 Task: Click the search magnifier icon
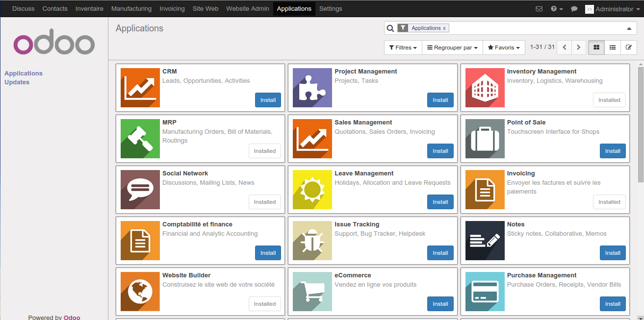tap(390, 28)
